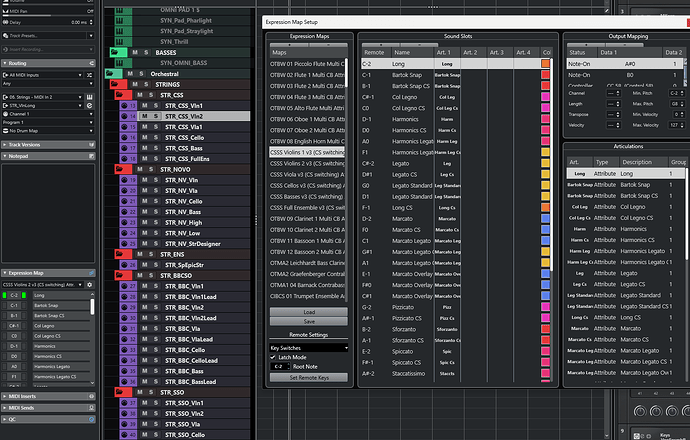The image size is (690, 440).
Task: Open the instrument keyboard icon beside 06. Strings
Action: [89, 97]
